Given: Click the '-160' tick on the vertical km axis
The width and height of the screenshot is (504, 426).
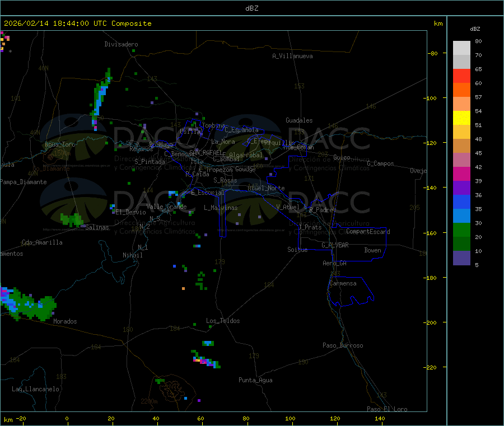Looking at the screenshot, I should (x=430, y=233).
